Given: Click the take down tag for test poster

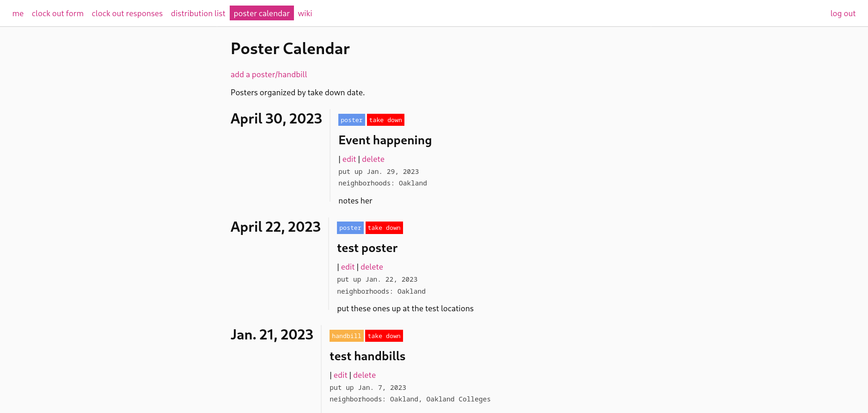Looking at the screenshot, I should click(384, 228).
